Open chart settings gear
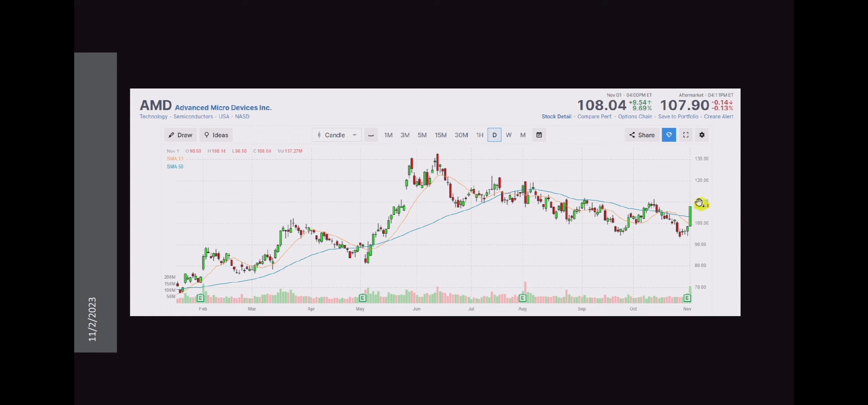The height and width of the screenshot is (405, 868). [x=702, y=135]
